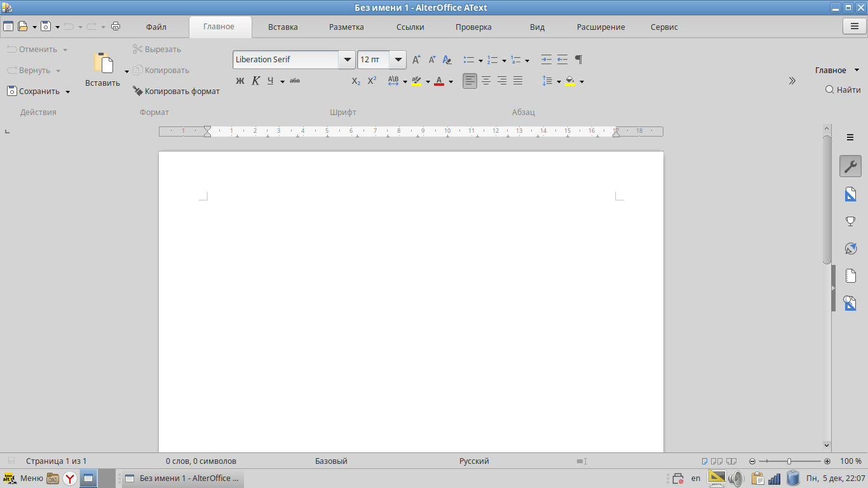Apply numbered list
This screenshot has width=868, height=488.
492,60
